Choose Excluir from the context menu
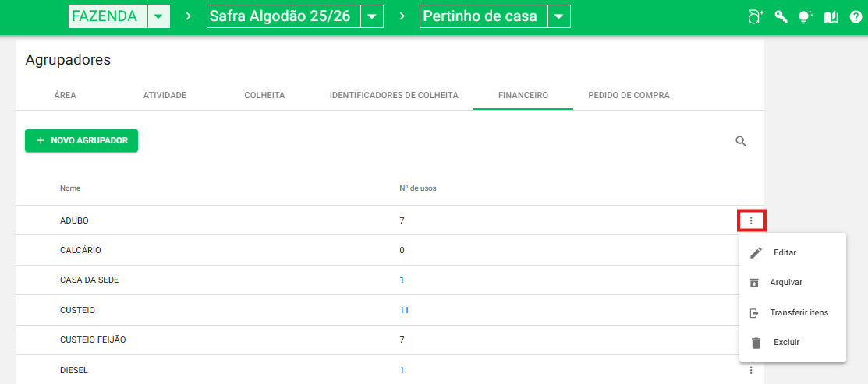 [786, 342]
